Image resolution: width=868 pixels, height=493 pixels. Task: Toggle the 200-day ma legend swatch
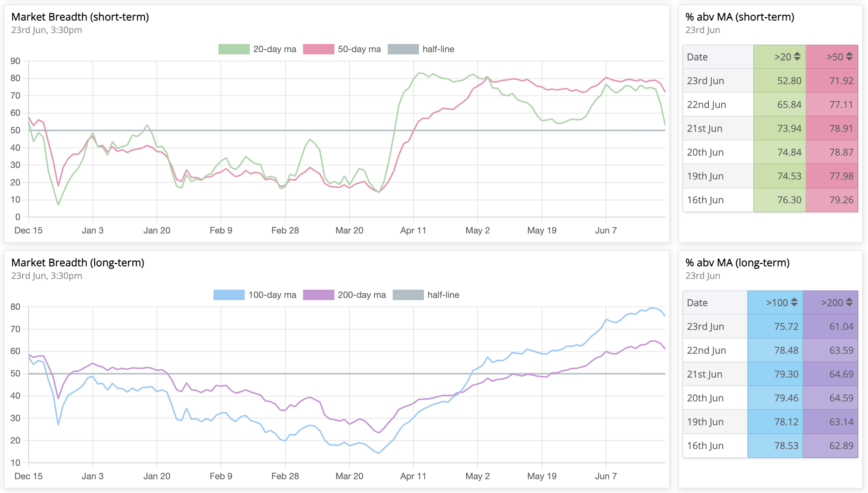coord(319,295)
